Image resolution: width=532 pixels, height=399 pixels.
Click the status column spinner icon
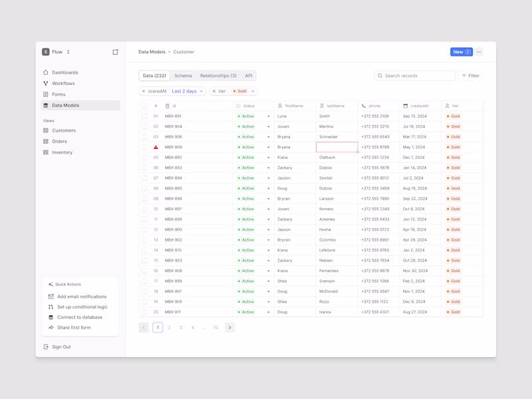tap(238, 106)
